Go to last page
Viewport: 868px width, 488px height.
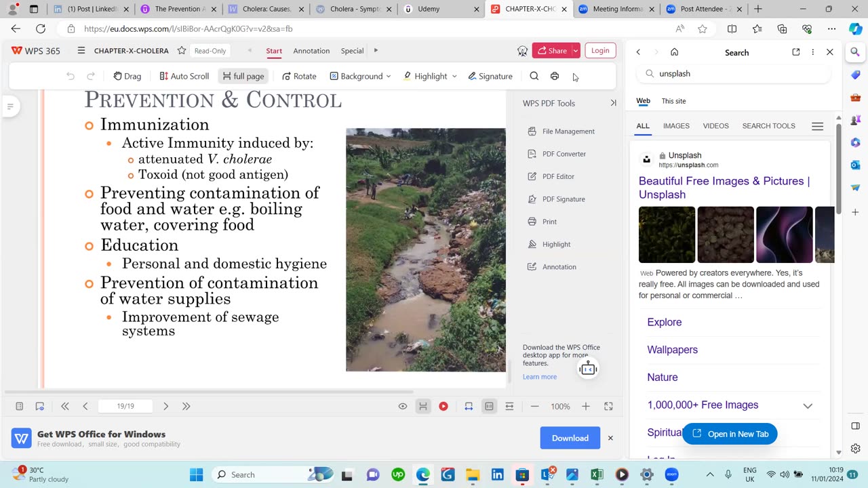point(186,406)
